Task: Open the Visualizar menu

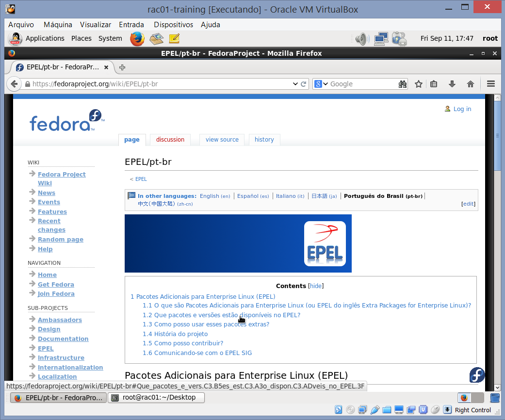Action: click(96, 25)
